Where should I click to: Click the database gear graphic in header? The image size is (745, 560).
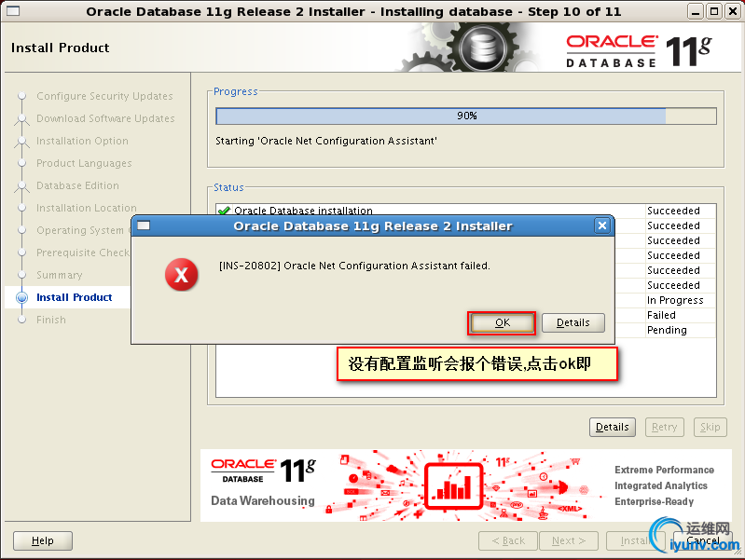coord(482,48)
